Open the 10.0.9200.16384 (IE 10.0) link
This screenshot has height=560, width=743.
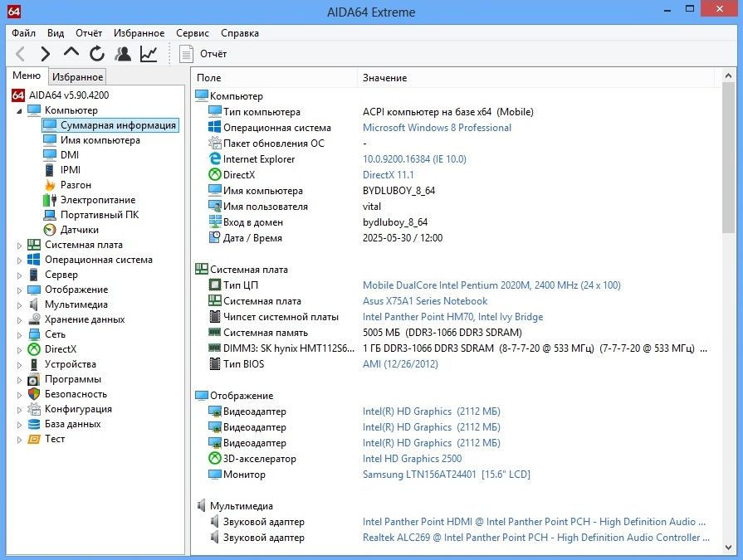tap(414, 159)
